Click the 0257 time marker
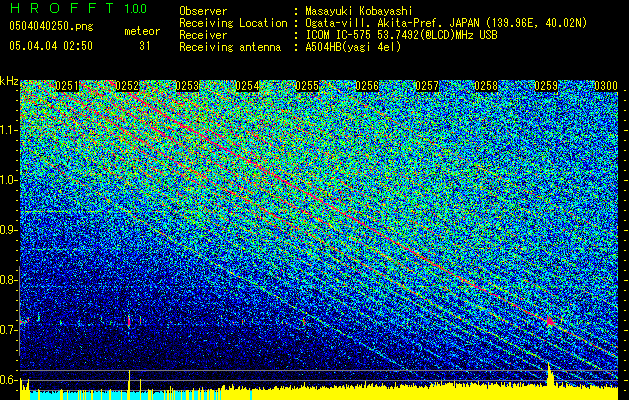 [x=427, y=86]
